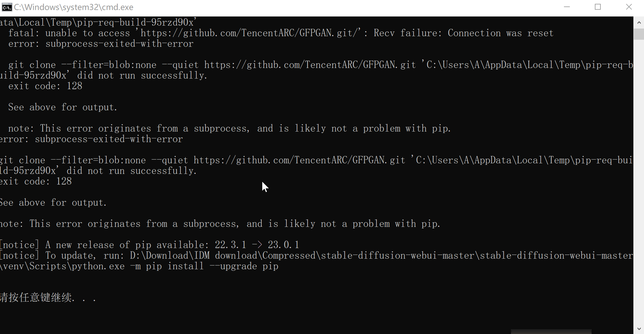
Task: Click the 请按任意键继续 prompt line
Action: [x=48, y=298]
